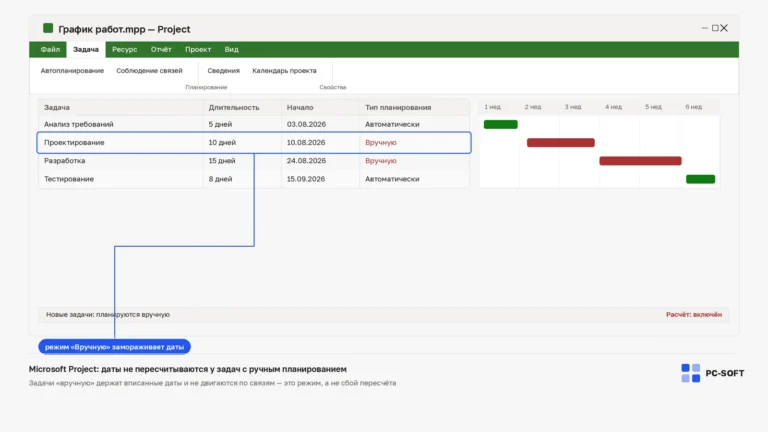The width and height of the screenshot is (768, 432).
Task: Select the Разработка task name
Action: [64, 161]
